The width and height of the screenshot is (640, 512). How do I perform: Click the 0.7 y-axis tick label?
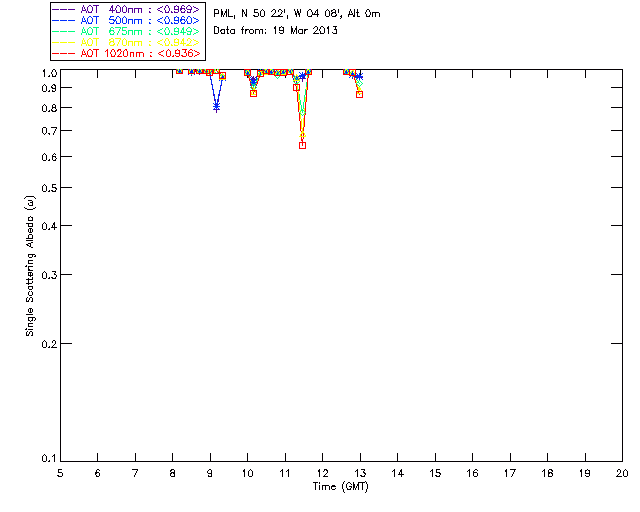[49, 131]
